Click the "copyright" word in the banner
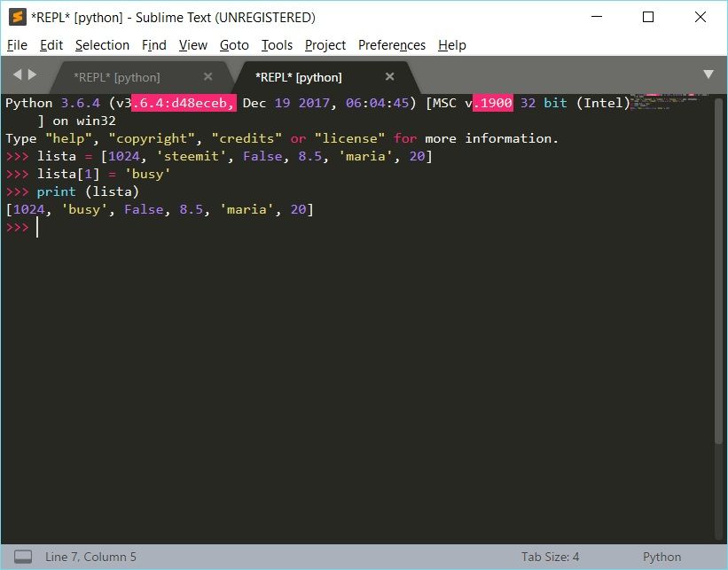Screen dimensions: 728x570 coord(152,139)
